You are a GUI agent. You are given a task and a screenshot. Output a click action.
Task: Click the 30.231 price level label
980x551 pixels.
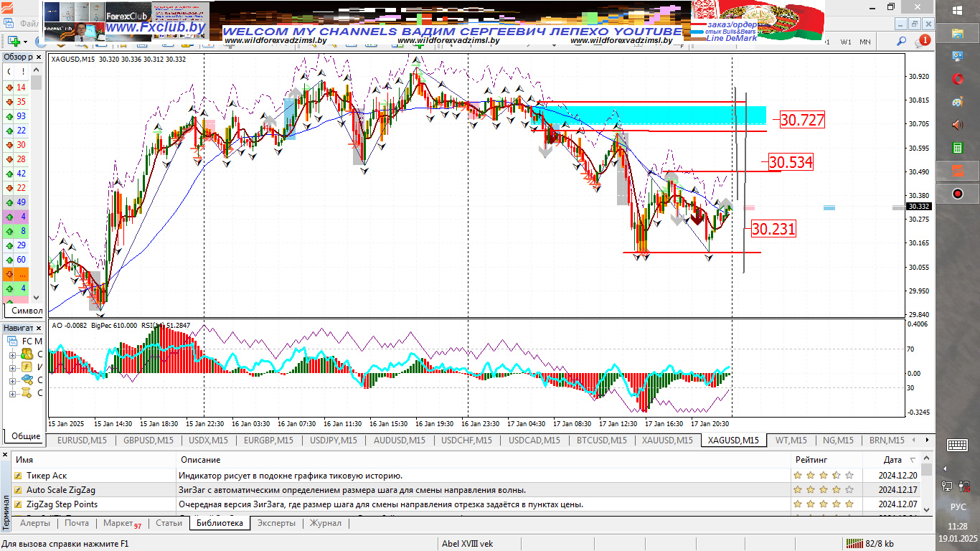coord(773,229)
